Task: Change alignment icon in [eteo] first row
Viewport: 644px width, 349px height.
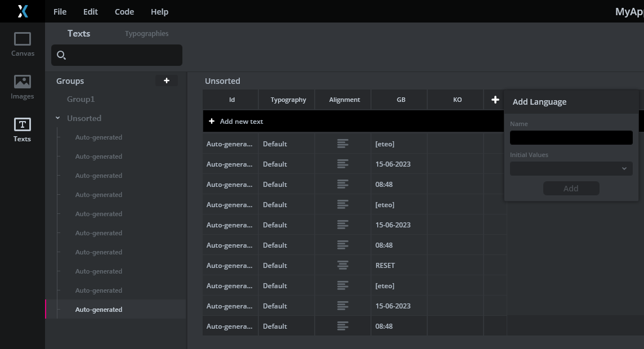Action: coord(342,144)
